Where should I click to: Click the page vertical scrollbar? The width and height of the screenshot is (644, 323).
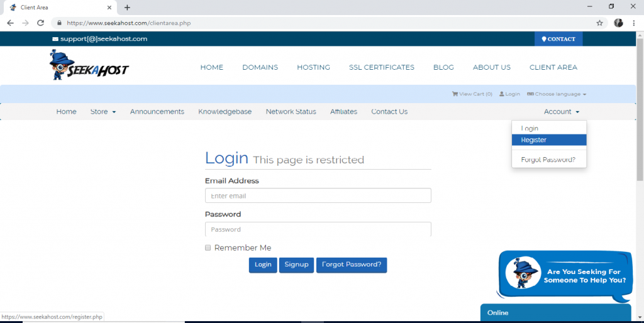640,109
